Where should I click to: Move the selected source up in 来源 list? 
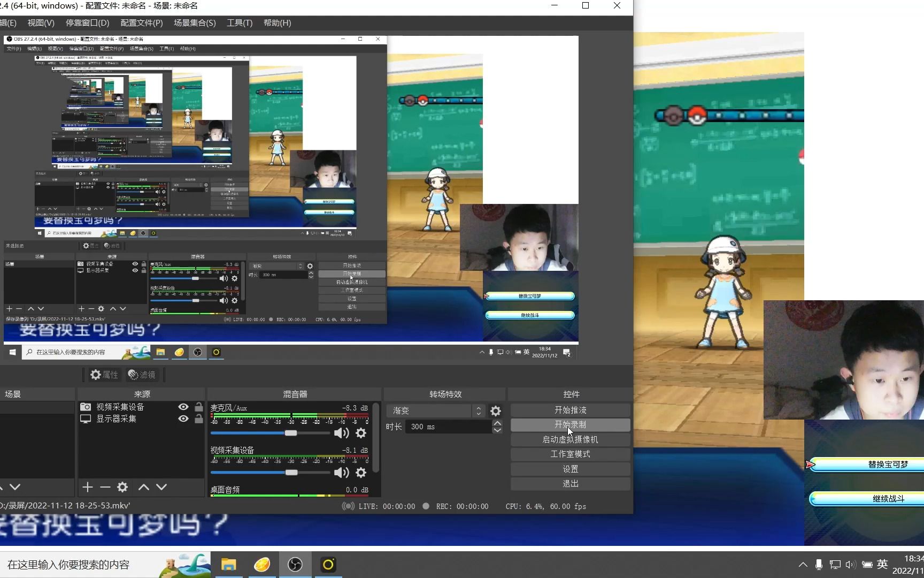tap(144, 487)
